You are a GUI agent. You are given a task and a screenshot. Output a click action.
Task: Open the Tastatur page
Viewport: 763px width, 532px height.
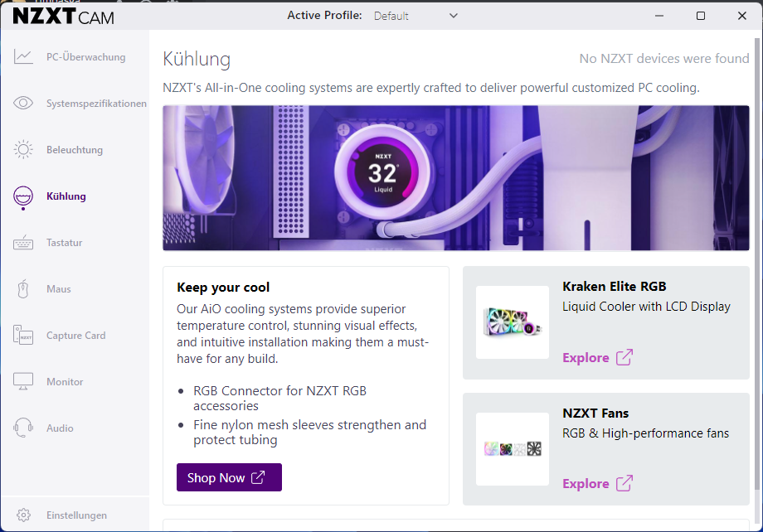point(75,243)
